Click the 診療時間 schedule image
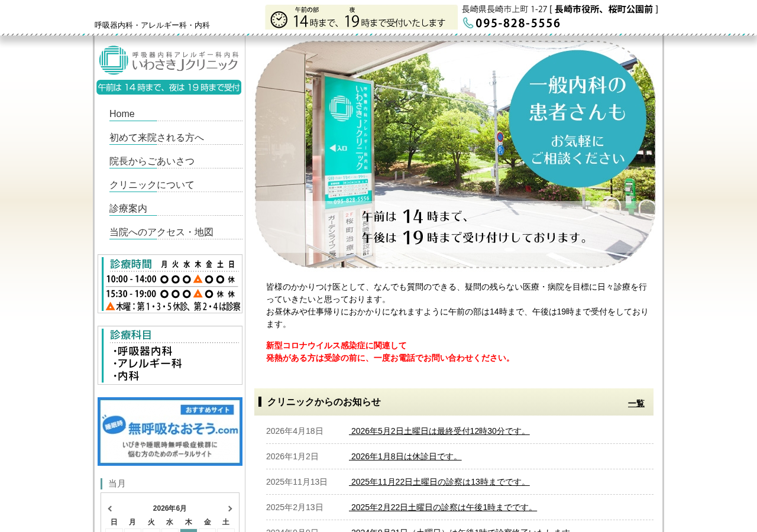Viewport: 757px width, 532px height. (x=170, y=284)
